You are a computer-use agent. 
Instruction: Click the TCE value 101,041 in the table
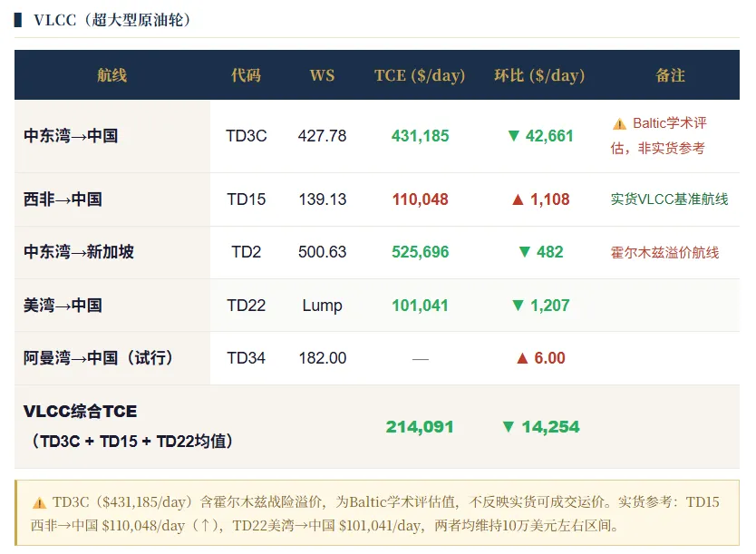point(420,306)
